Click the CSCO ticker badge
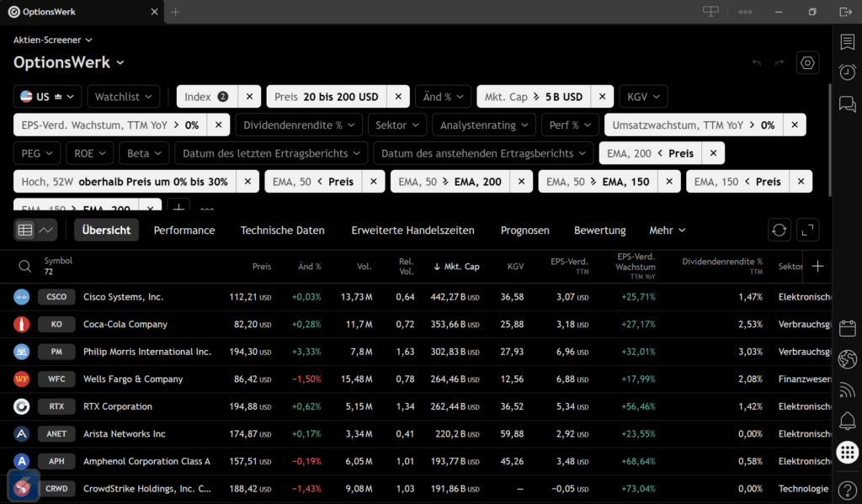The image size is (862, 504). click(x=56, y=297)
